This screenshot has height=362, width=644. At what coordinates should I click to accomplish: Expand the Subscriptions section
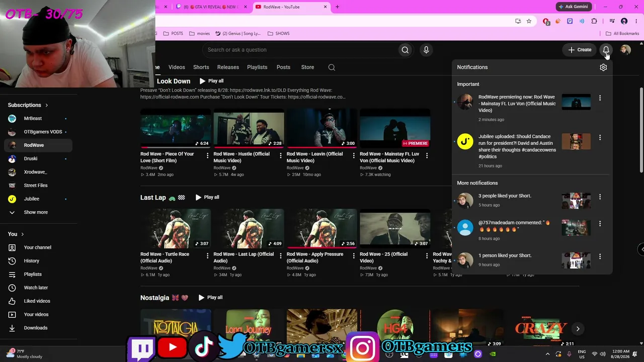click(28, 105)
